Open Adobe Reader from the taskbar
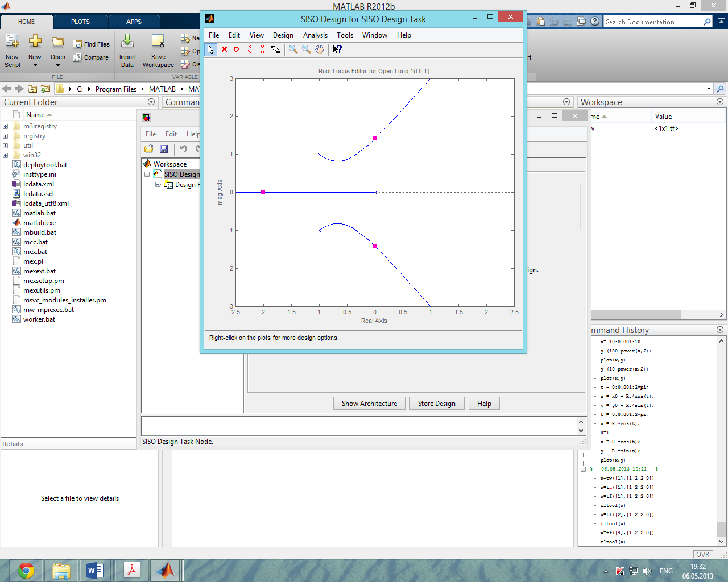 pyautogui.click(x=131, y=570)
